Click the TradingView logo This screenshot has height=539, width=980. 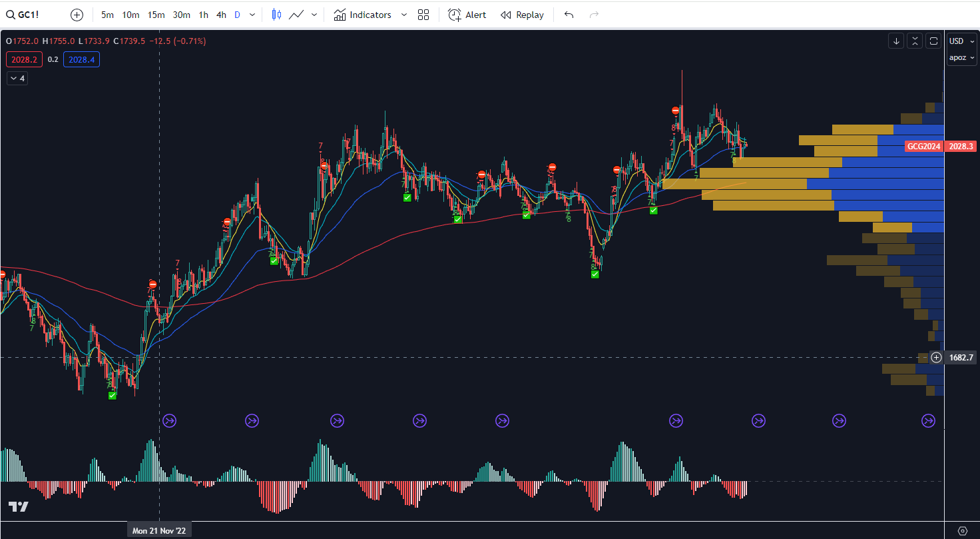coord(19,507)
